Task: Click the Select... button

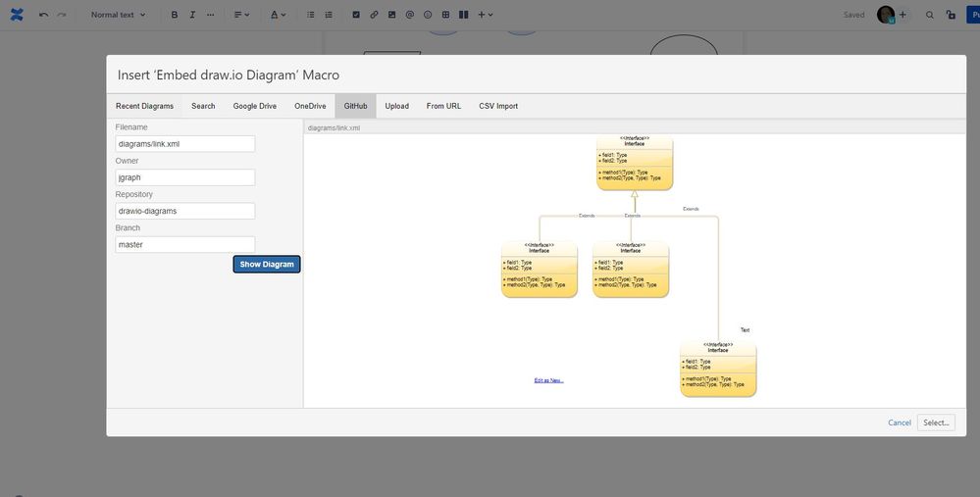Action: pyautogui.click(x=936, y=422)
